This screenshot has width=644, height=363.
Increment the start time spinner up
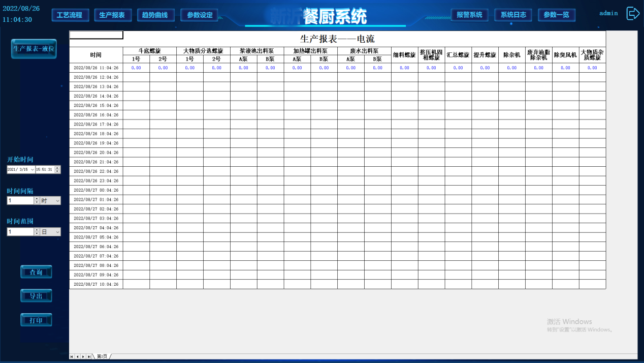pos(57,168)
